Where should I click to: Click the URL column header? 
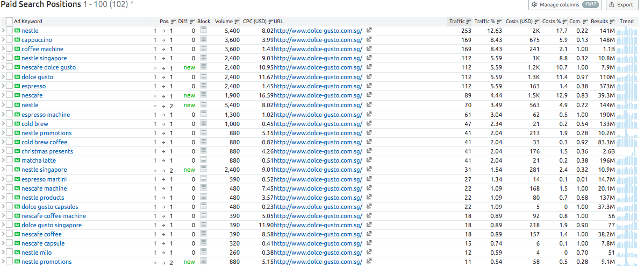(278, 22)
